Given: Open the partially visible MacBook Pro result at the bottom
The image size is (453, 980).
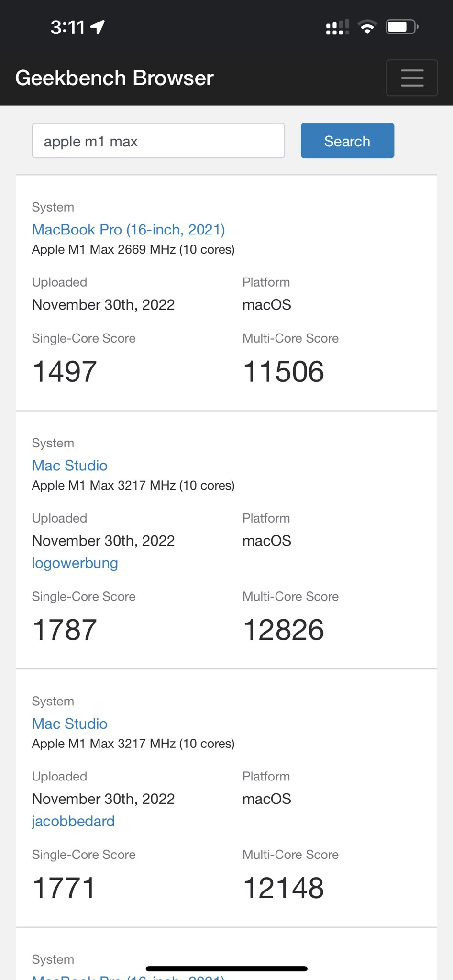Looking at the screenshot, I should (128, 976).
